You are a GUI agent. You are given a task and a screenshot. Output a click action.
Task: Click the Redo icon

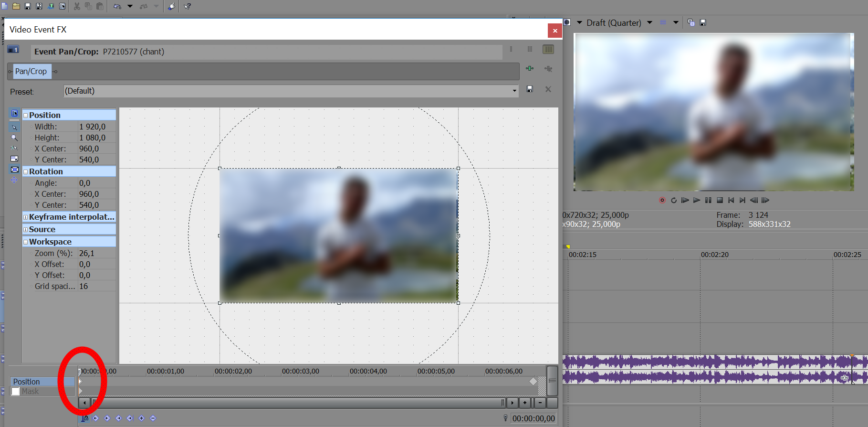pyautogui.click(x=144, y=6)
